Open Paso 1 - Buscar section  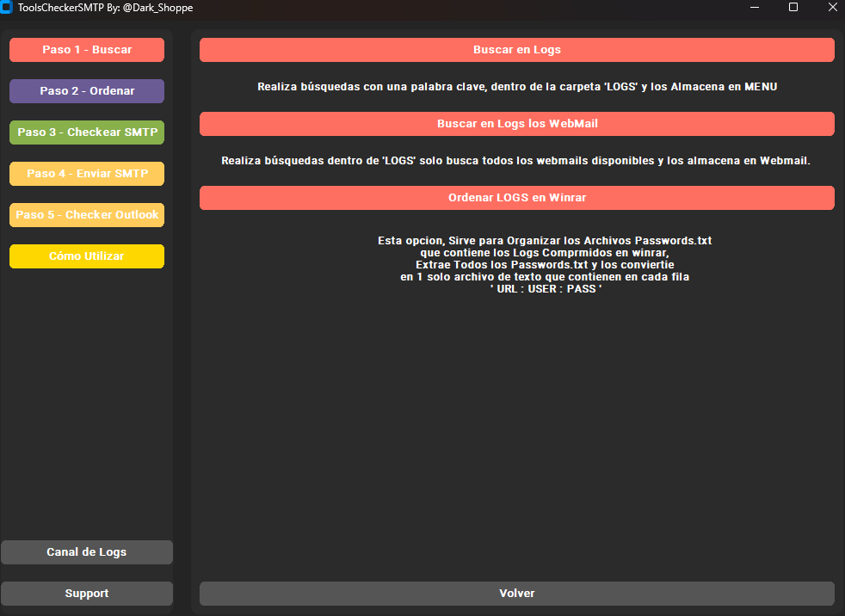tap(86, 50)
